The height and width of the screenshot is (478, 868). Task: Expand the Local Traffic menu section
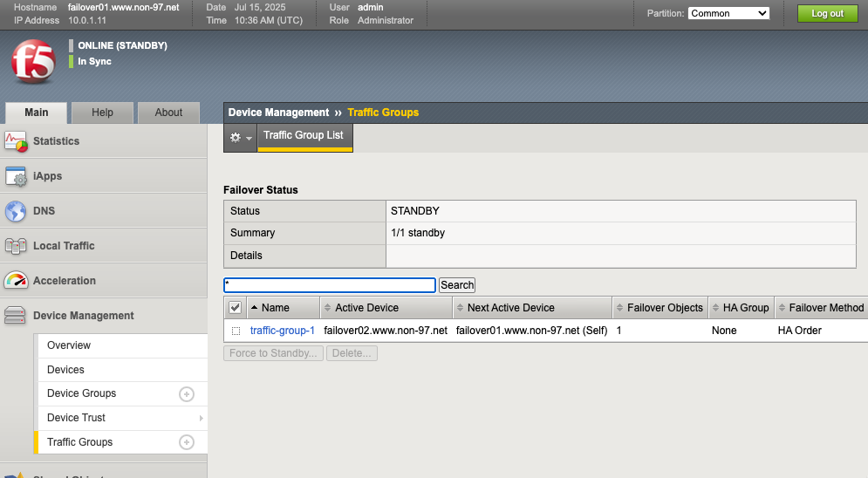[104, 246]
